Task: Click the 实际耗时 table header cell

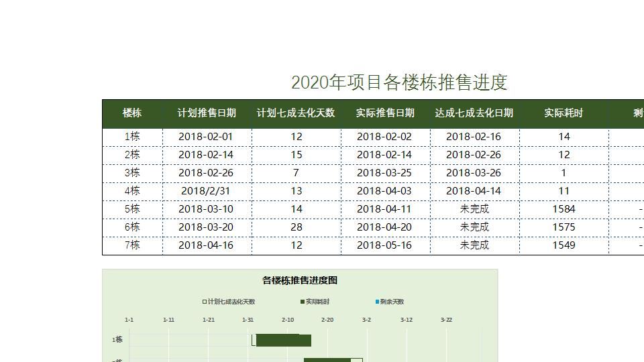Action: (x=564, y=113)
